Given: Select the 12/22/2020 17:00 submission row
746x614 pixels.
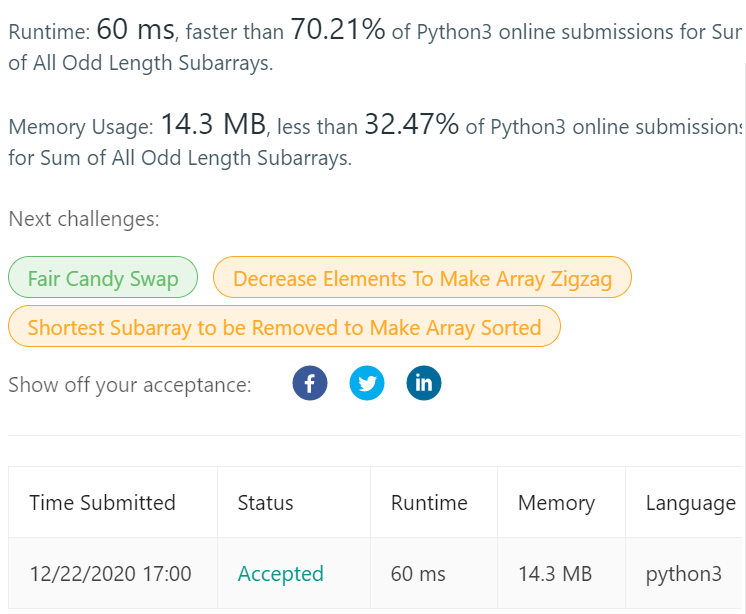Looking at the screenshot, I should pos(375,574).
